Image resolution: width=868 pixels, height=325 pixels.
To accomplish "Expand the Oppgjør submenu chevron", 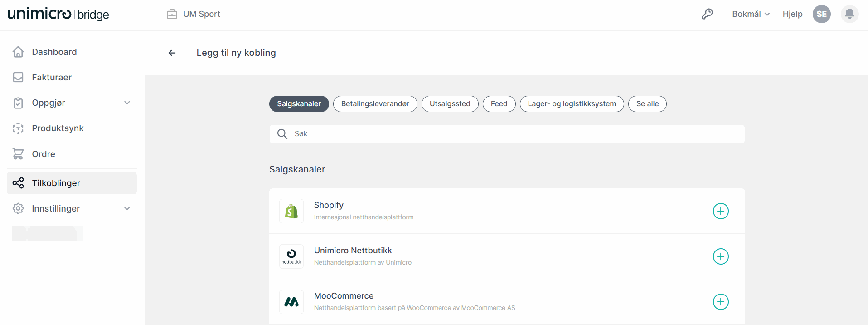I will click(127, 103).
